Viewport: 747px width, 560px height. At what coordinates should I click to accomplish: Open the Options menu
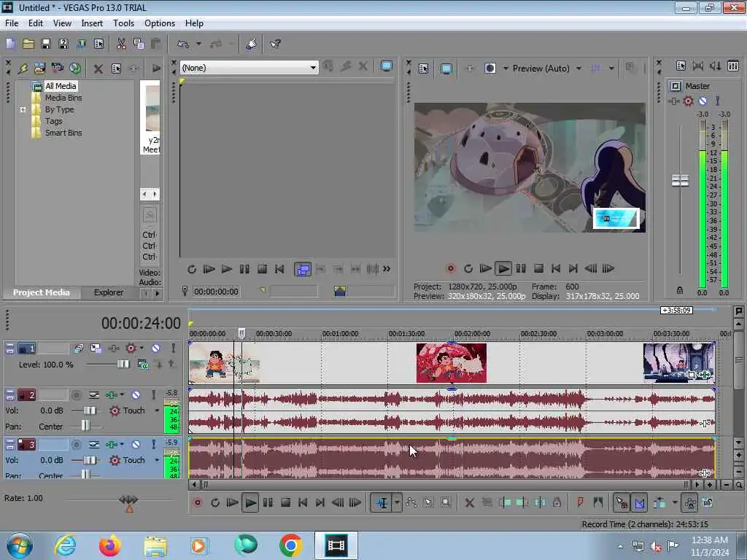[160, 23]
